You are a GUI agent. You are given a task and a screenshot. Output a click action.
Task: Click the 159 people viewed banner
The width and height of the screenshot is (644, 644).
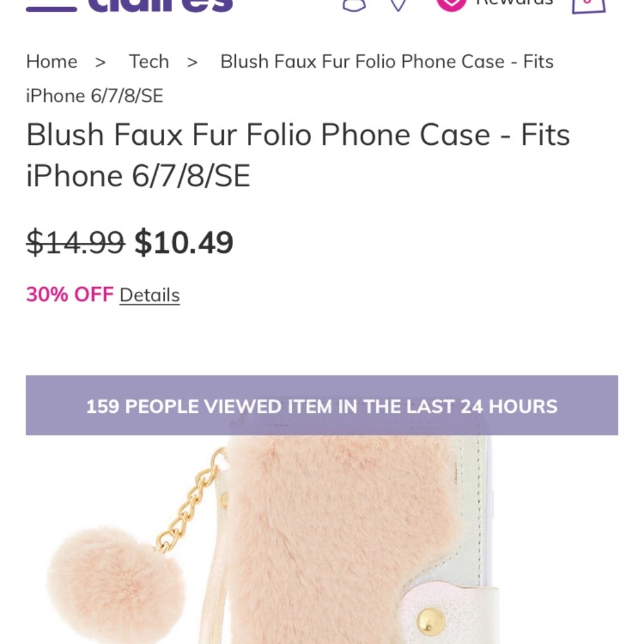click(321, 406)
